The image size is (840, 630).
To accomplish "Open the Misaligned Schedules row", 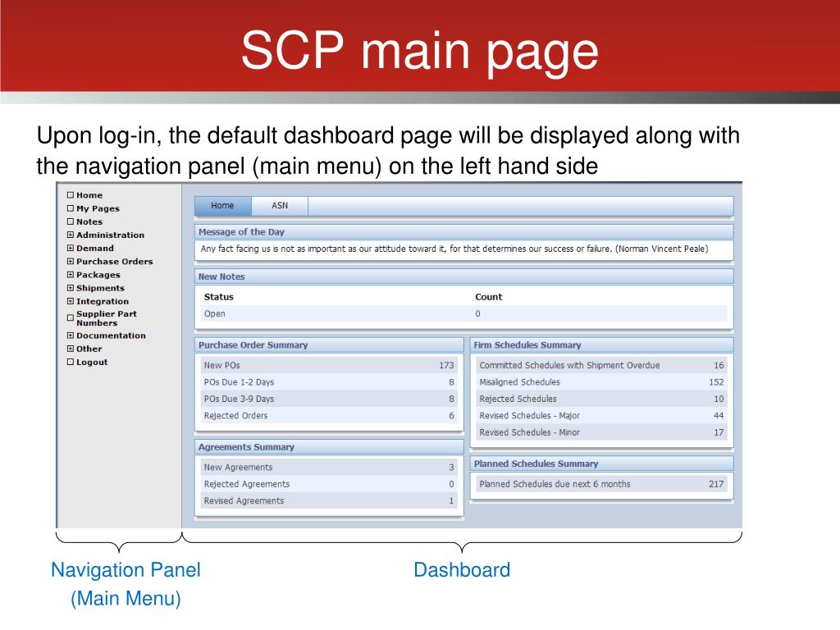I will 601,382.
